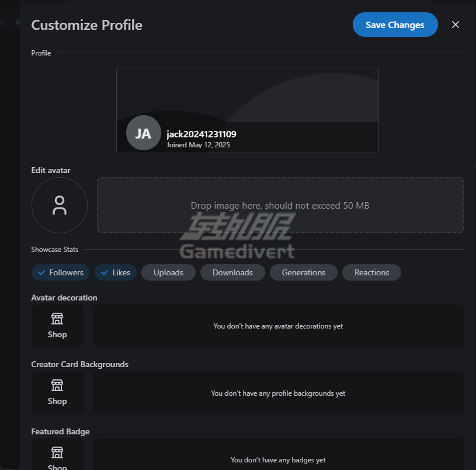The height and width of the screenshot is (470, 476).
Task: Click the avatar placeholder person icon
Action: tap(60, 205)
